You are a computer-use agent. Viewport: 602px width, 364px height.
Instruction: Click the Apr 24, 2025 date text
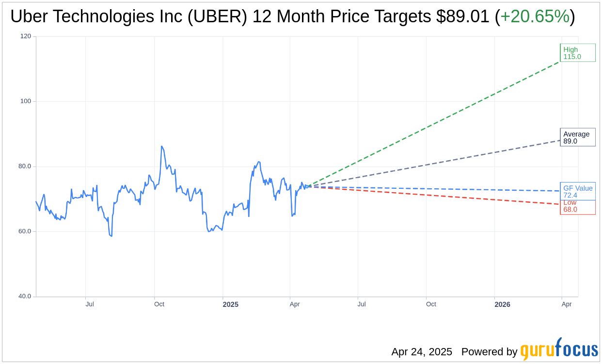pos(421,352)
